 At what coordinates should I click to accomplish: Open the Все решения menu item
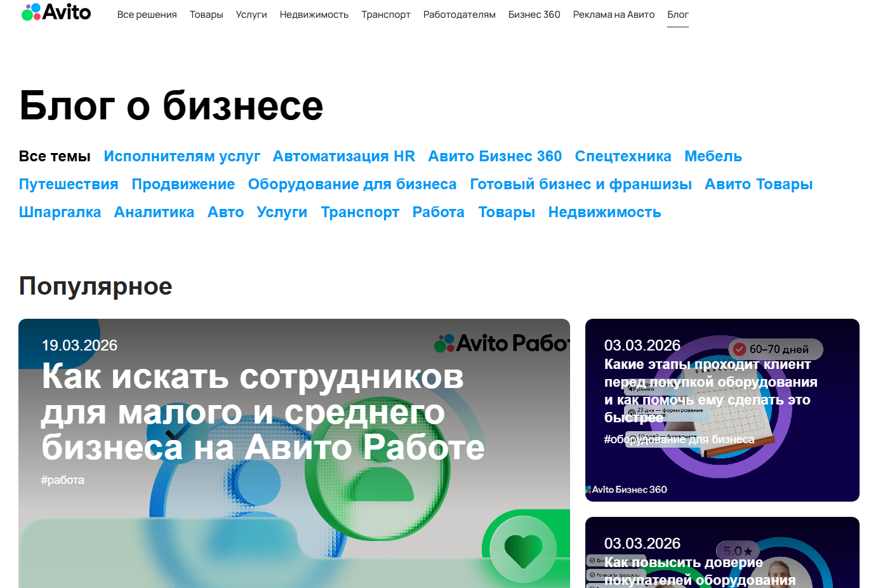pos(147,15)
